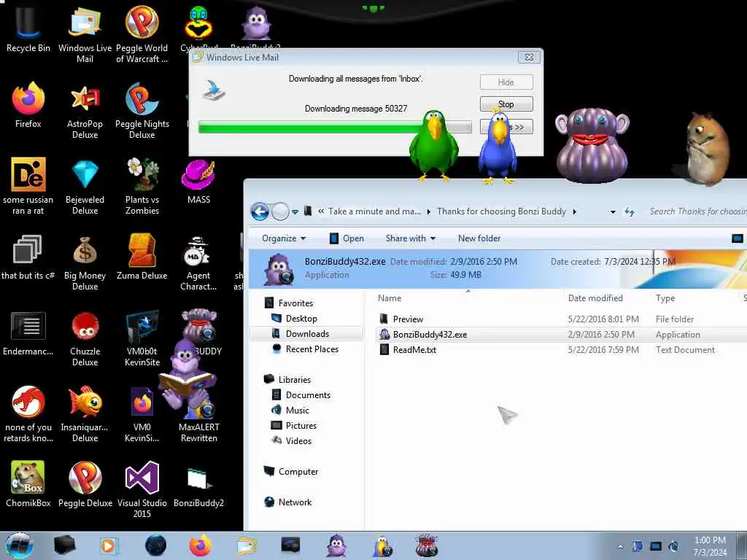The height and width of the screenshot is (560, 747).
Task: Show hidden system tray icons
Action: tap(620, 546)
